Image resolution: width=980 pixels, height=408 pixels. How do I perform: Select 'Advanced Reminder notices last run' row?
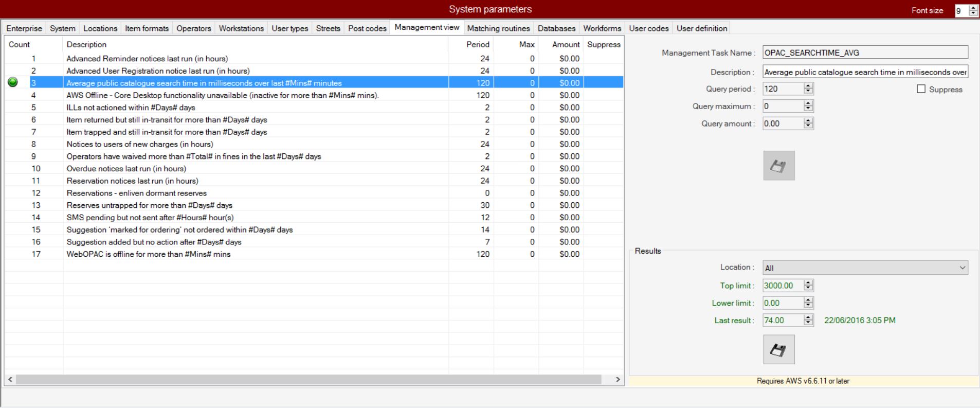click(314, 59)
